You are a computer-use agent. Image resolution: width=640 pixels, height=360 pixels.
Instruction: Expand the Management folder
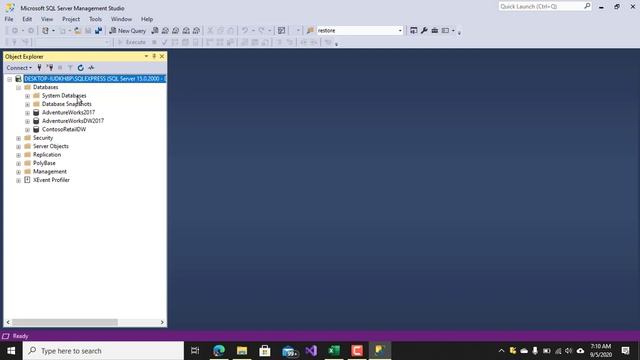click(18, 172)
